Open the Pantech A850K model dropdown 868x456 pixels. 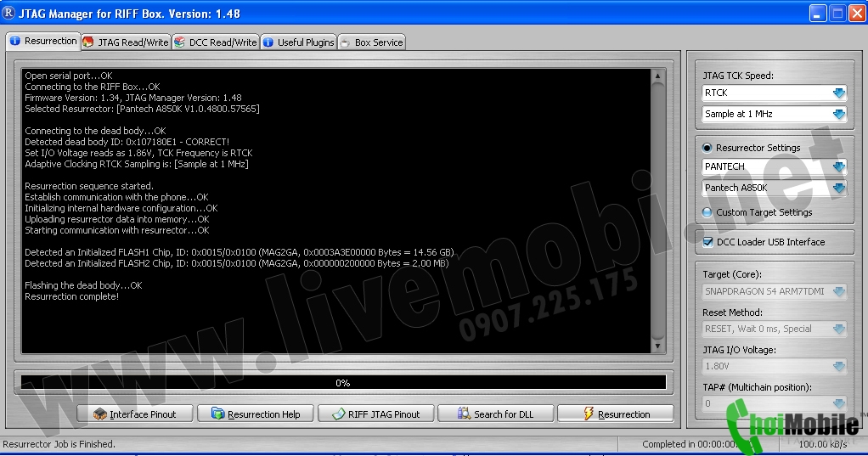[839, 189]
